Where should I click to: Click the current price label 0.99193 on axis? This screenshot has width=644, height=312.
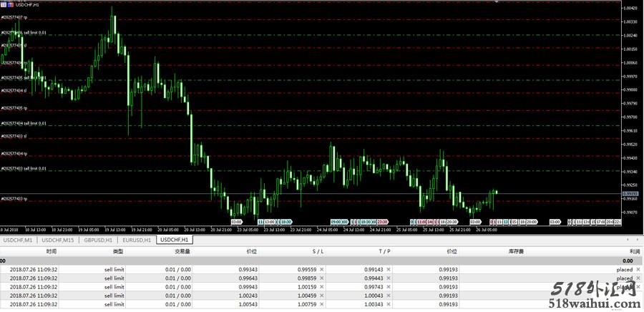tap(630, 194)
